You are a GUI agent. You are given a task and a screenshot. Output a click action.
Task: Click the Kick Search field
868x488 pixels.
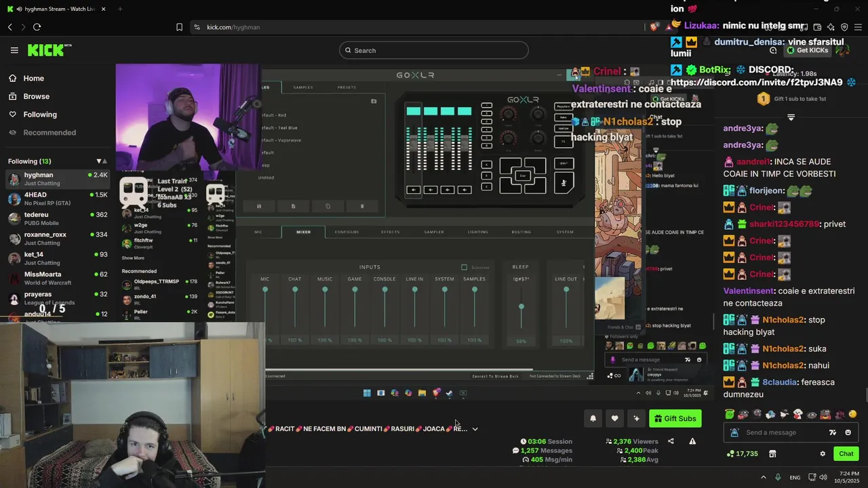[x=434, y=50]
